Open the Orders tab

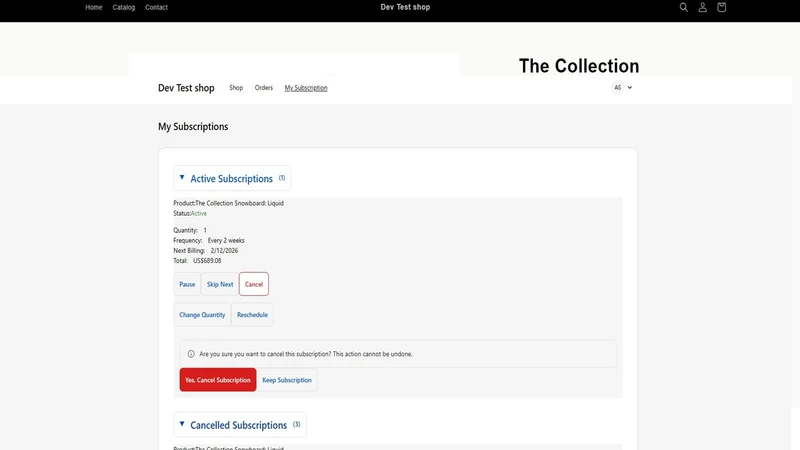tap(264, 88)
